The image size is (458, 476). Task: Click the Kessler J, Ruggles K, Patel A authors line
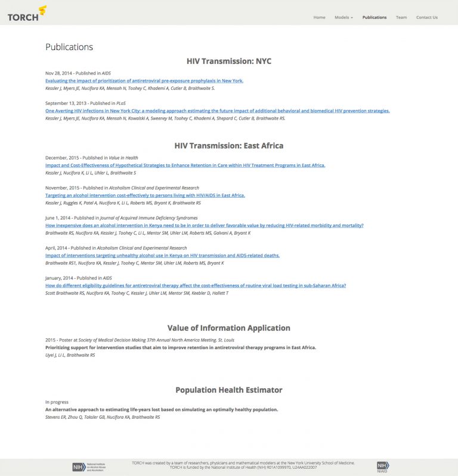point(123,203)
